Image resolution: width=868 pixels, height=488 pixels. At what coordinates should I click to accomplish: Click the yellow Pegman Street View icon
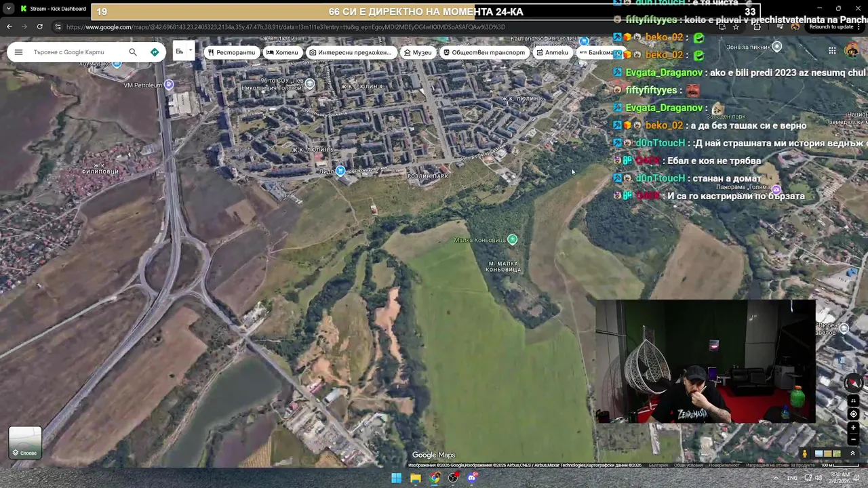point(805,453)
